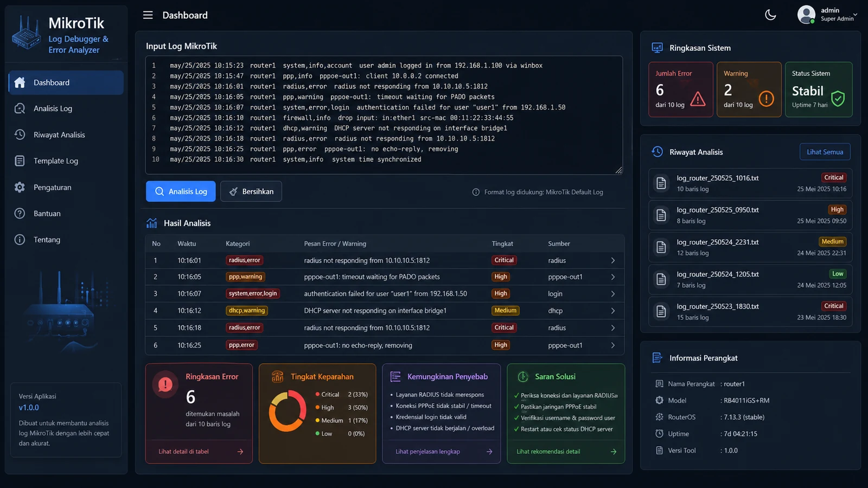Open Riwayat Analisis in the sidebar
Screen dimensions: 868x488
[x=66, y=134]
